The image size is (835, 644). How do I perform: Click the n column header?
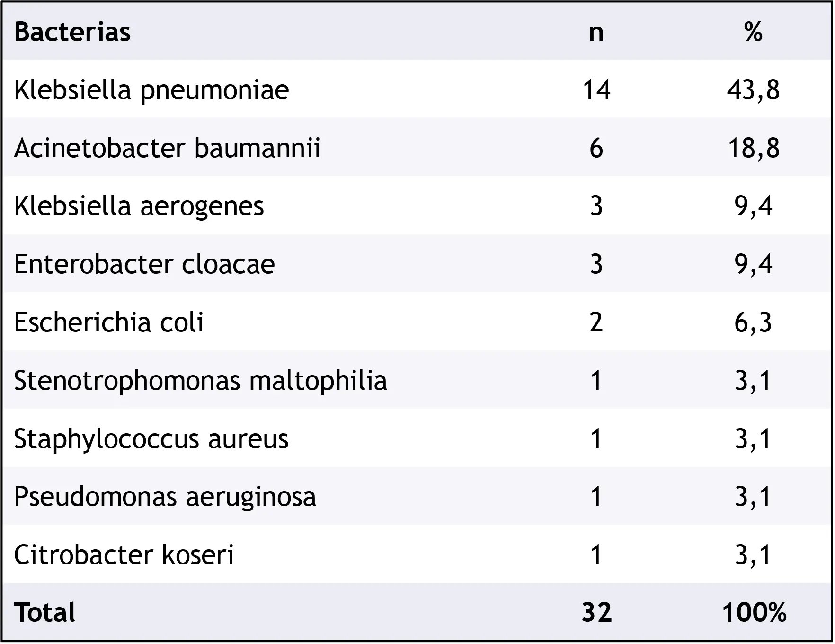coord(596,34)
